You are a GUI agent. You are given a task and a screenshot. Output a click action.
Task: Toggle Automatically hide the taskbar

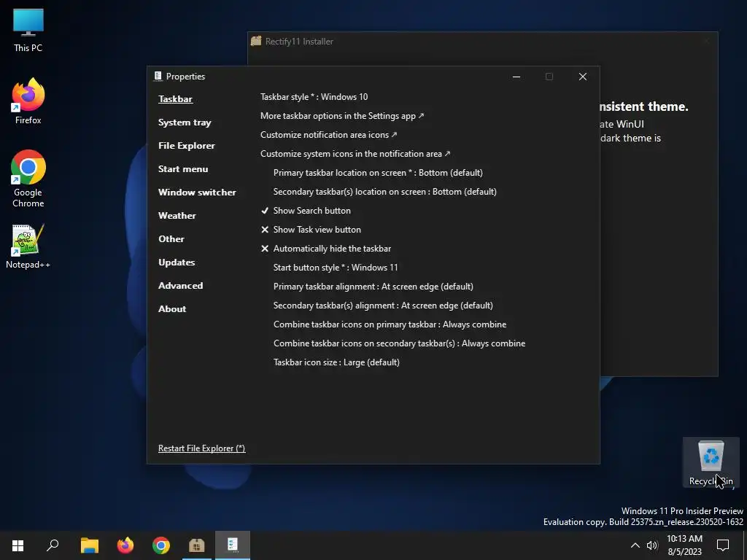coord(326,249)
